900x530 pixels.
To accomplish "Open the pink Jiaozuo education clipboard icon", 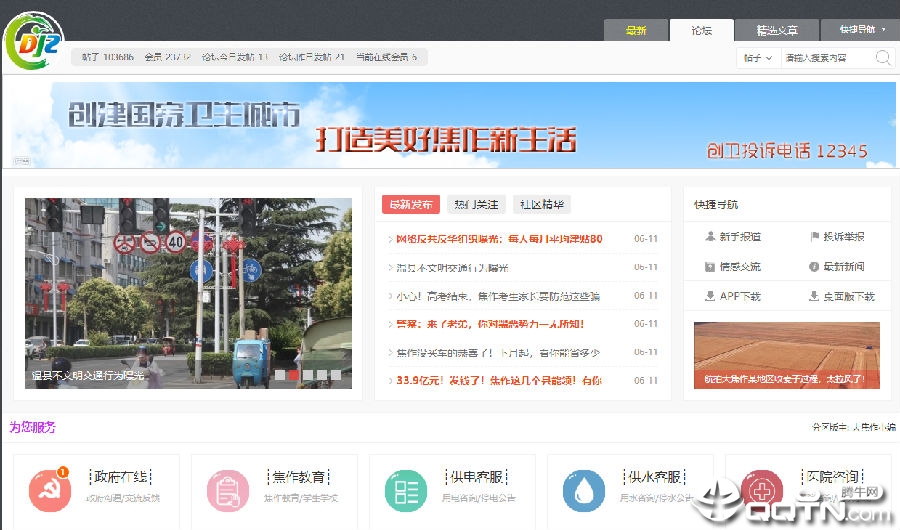I will [227, 490].
